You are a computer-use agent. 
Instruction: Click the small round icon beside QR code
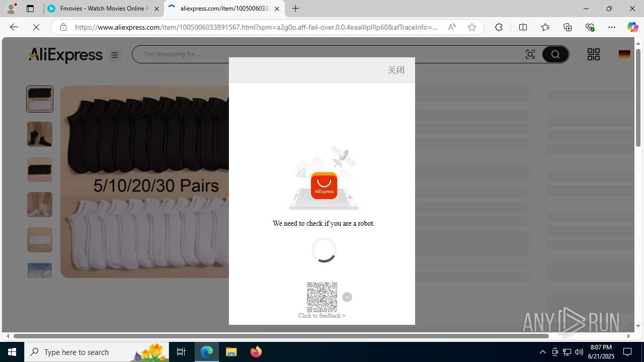point(347,297)
